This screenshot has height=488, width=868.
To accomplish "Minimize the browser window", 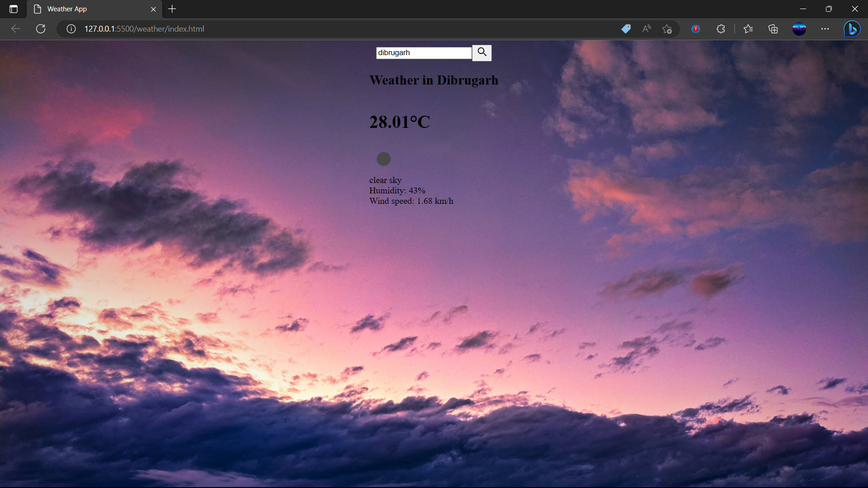I will click(803, 9).
